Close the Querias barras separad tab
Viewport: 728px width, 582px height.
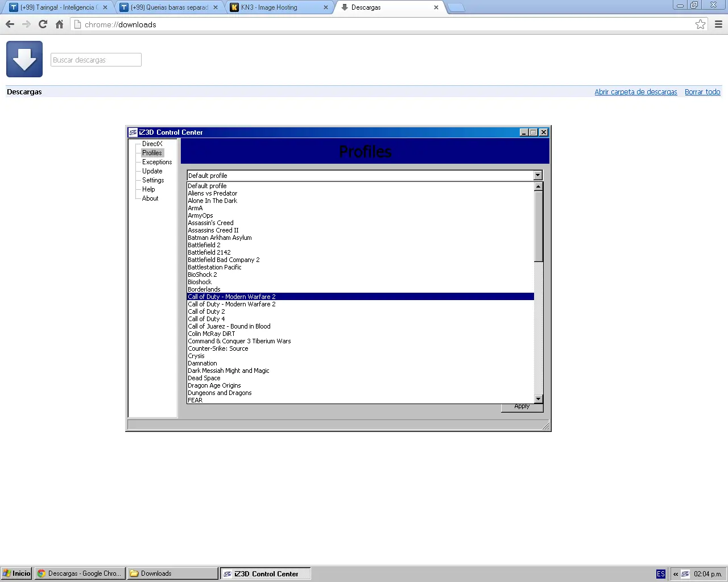(216, 7)
